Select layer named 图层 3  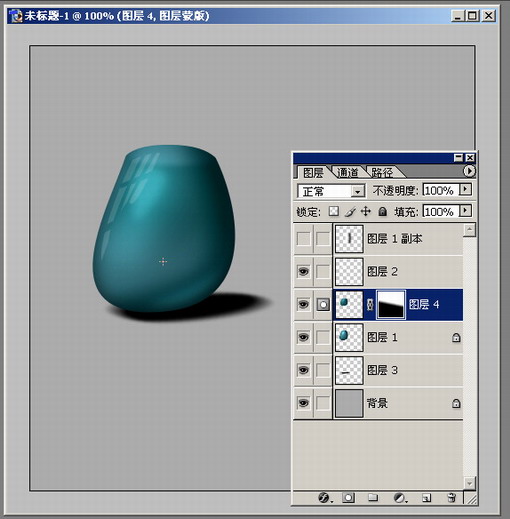pyautogui.click(x=382, y=370)
